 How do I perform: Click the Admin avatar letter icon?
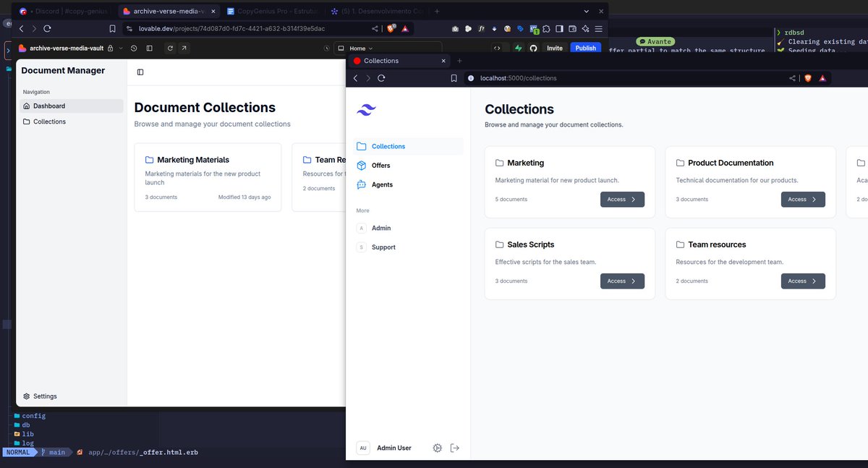point(362,228)
